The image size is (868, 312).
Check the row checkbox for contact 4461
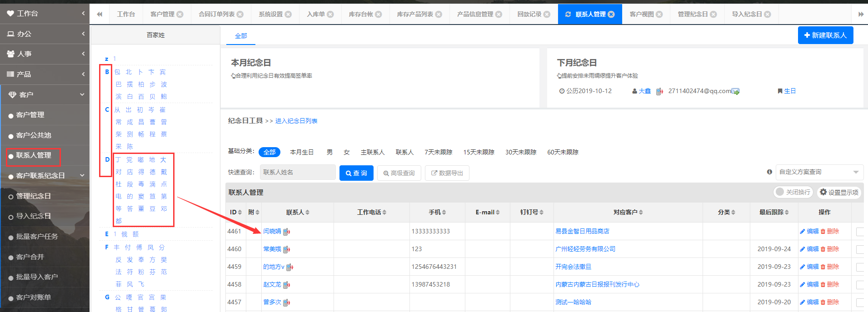tap(860, 232)
